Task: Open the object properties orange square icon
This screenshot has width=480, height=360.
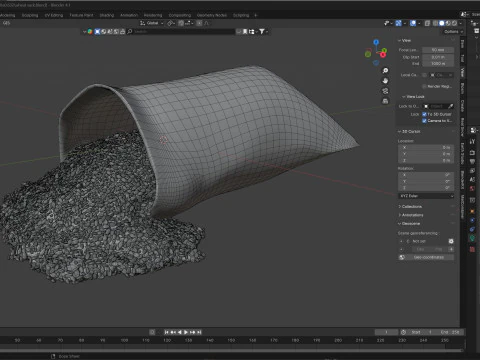Action: 472,211
